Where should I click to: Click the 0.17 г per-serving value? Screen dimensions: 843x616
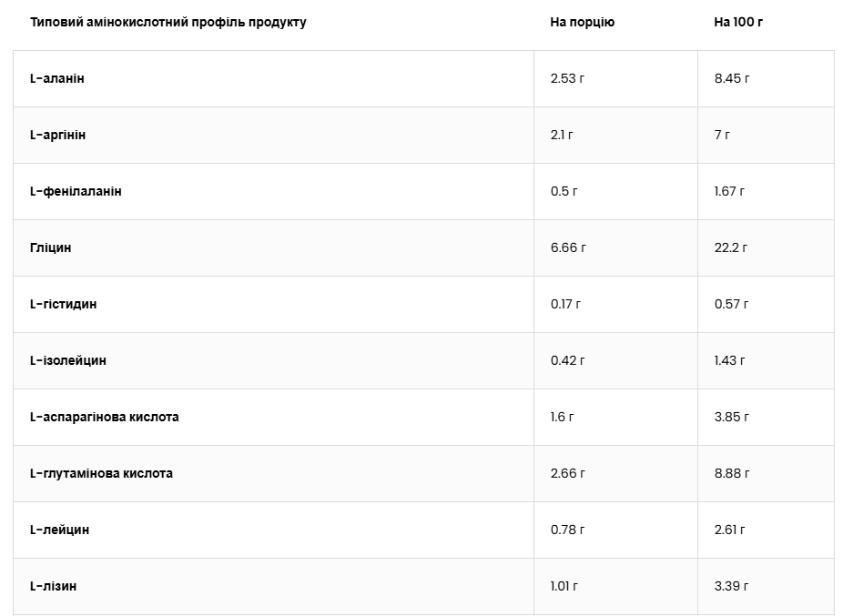565,304
